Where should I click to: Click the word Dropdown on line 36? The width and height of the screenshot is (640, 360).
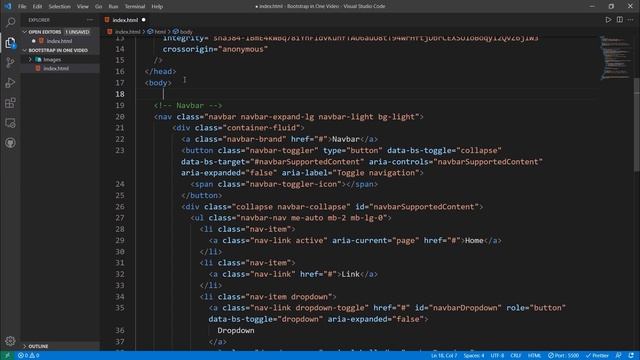(236, 331)
